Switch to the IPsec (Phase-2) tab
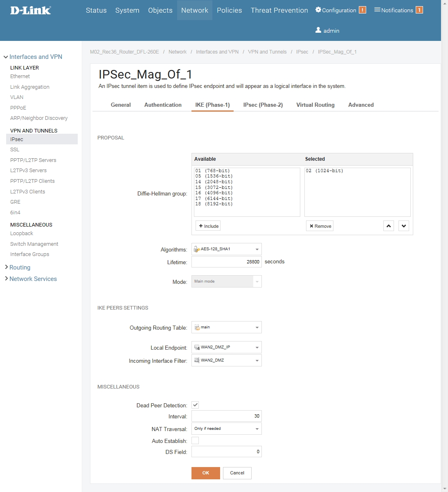This screenshot has height=492, width=448. (x=263, y=105)
